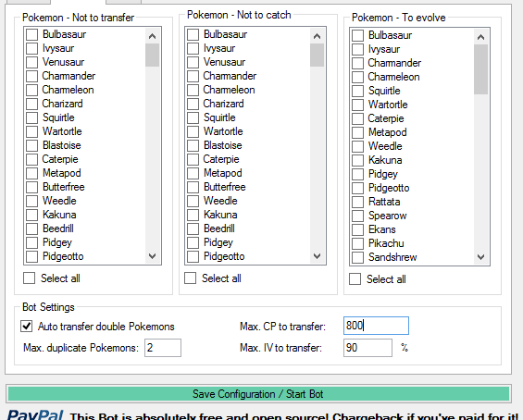Tick Squirtle in Not to catch list
This screenshot has height=420, width=523.
click(x=193, y=117)
